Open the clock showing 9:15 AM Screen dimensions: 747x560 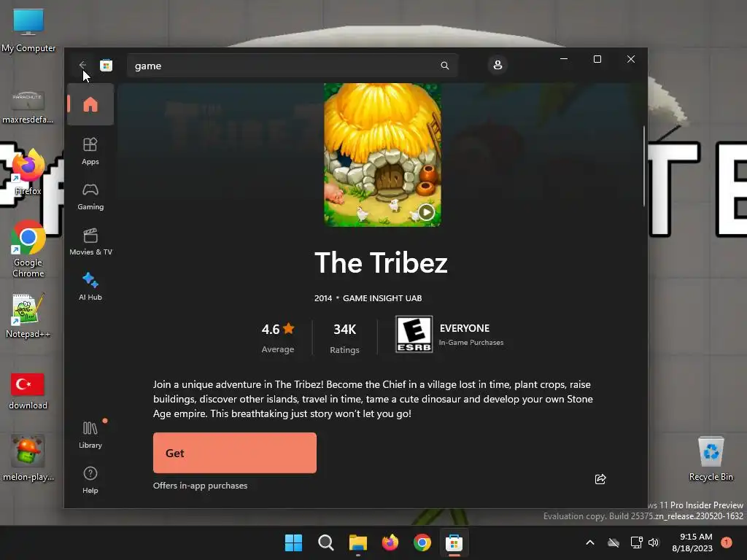point(692,542)
